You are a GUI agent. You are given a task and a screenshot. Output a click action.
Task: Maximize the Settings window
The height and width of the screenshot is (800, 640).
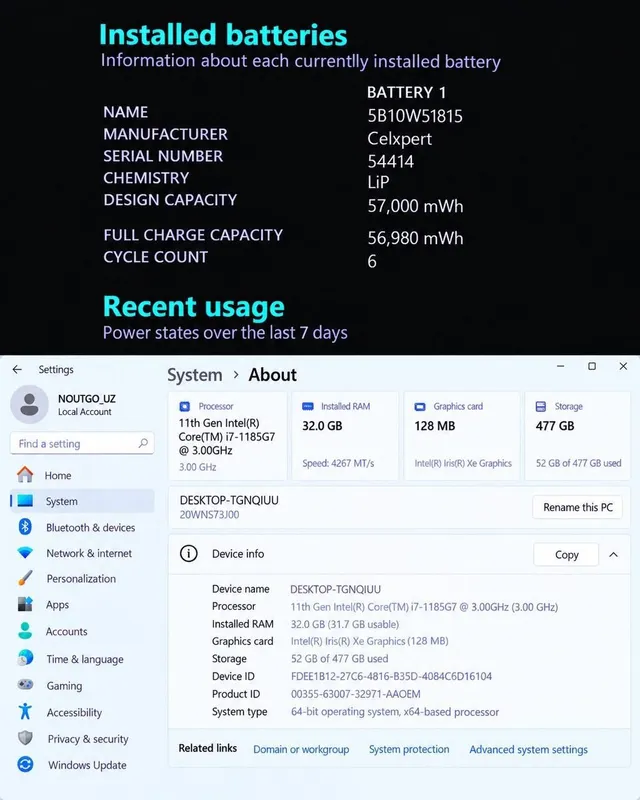click(x=592, y=366)
